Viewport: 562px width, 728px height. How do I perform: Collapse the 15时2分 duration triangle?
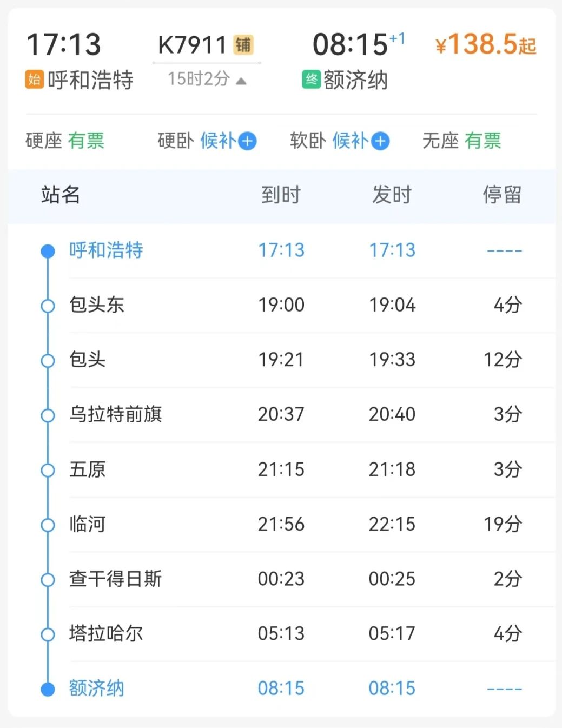point(241,81)
